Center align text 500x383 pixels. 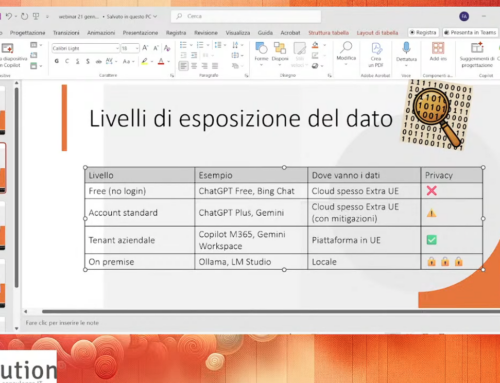point(194,66)
